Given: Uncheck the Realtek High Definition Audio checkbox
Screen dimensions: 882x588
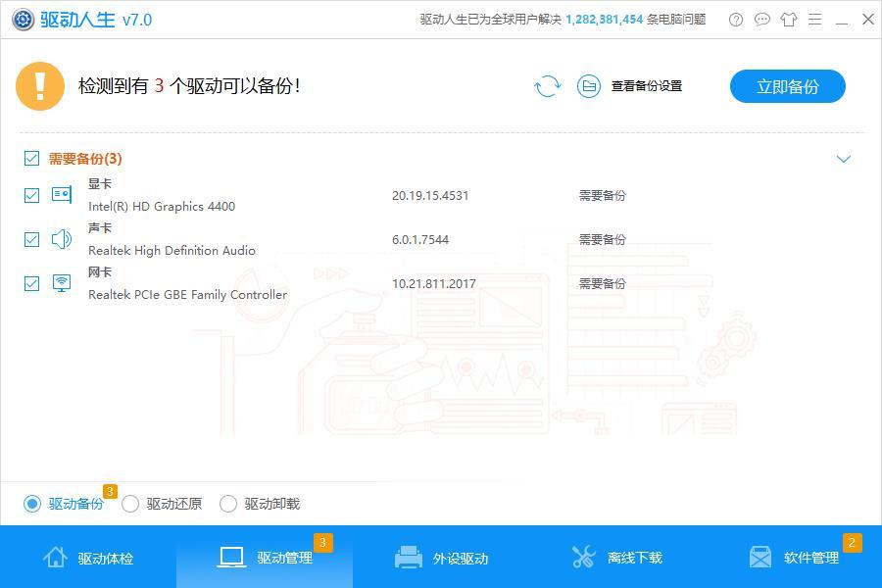Looking at the screenshot, I should 31,239.
